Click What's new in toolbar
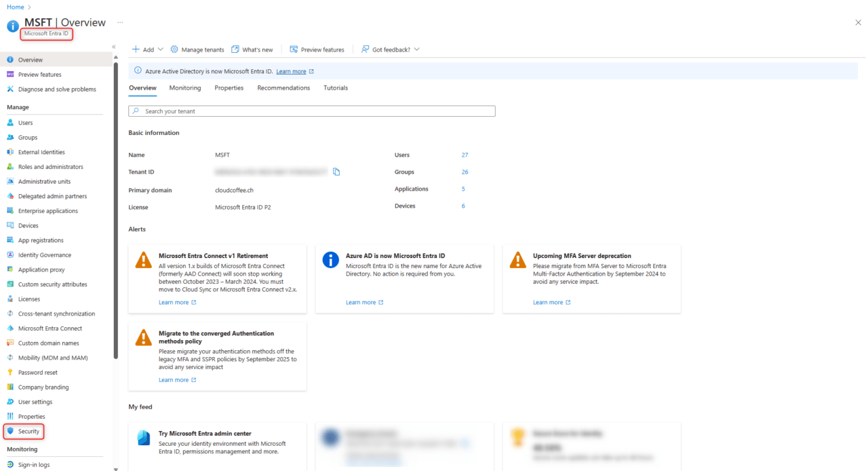This screenshot has height=471, width=868. [252, 50]
